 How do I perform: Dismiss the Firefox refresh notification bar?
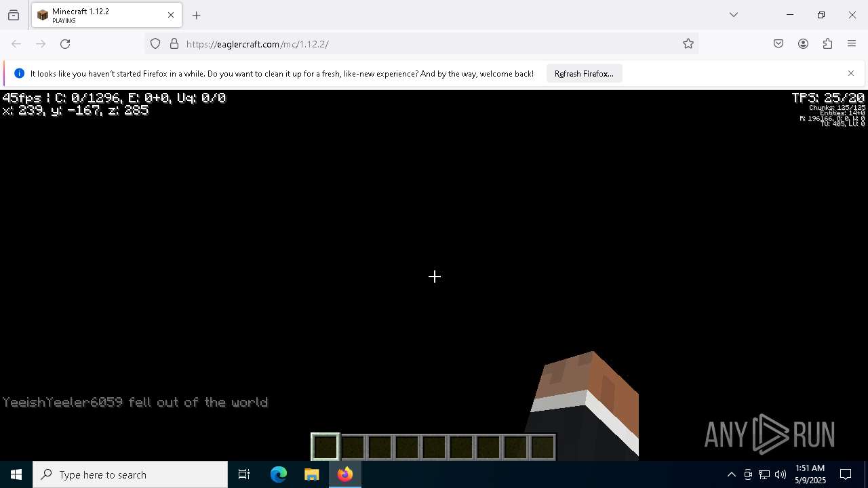pyautogui.click(x=851, y=73)
